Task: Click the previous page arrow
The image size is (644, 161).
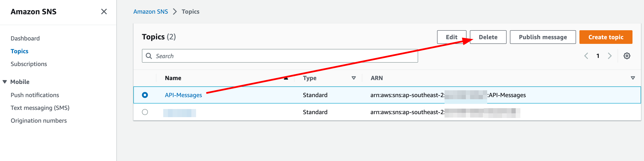Action: click(x=586, y=56)
